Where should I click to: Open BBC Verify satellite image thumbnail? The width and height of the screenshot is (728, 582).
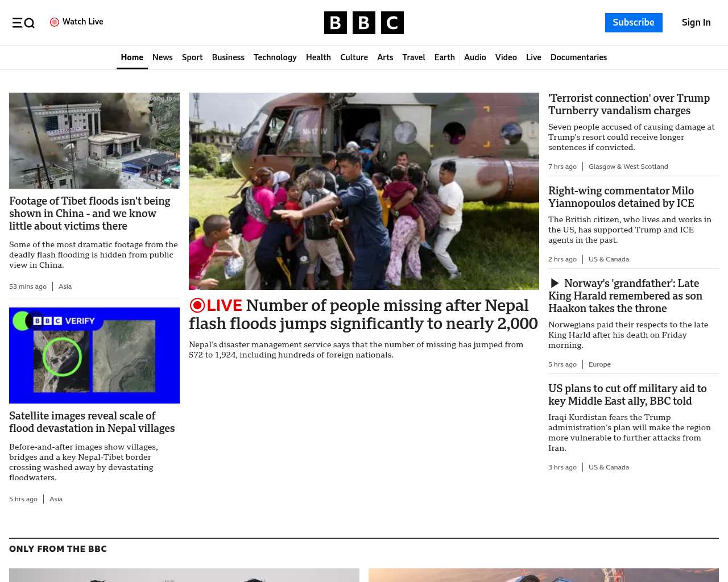click(94, 355)
